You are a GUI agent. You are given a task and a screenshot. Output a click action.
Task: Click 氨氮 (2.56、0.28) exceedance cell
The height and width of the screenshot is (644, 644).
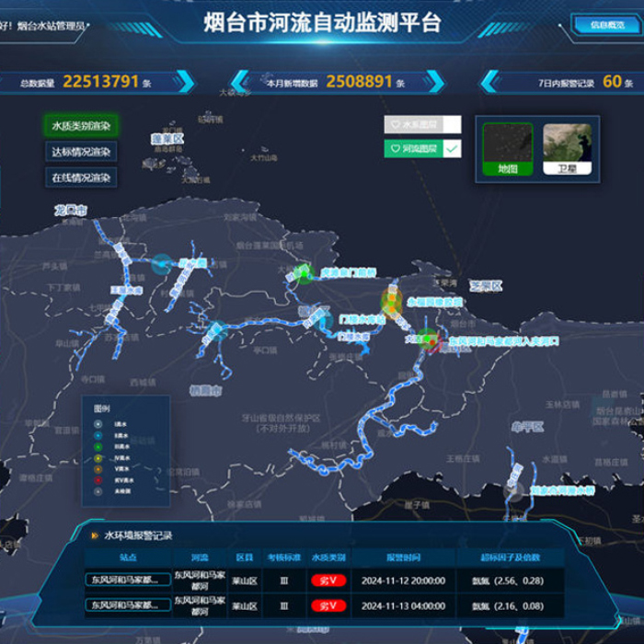click(x=508, y=581)
